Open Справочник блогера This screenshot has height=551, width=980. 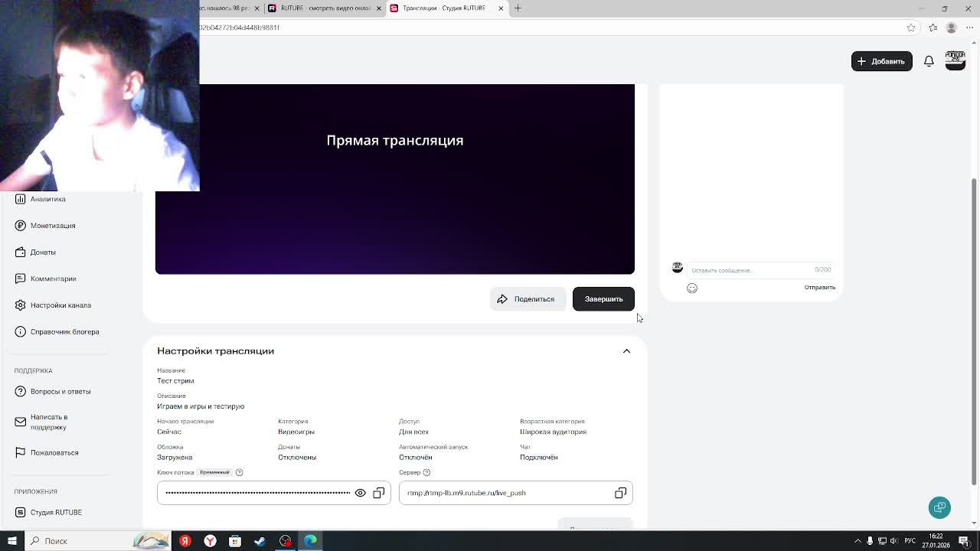pyautogui.click(x=64, y=331)
